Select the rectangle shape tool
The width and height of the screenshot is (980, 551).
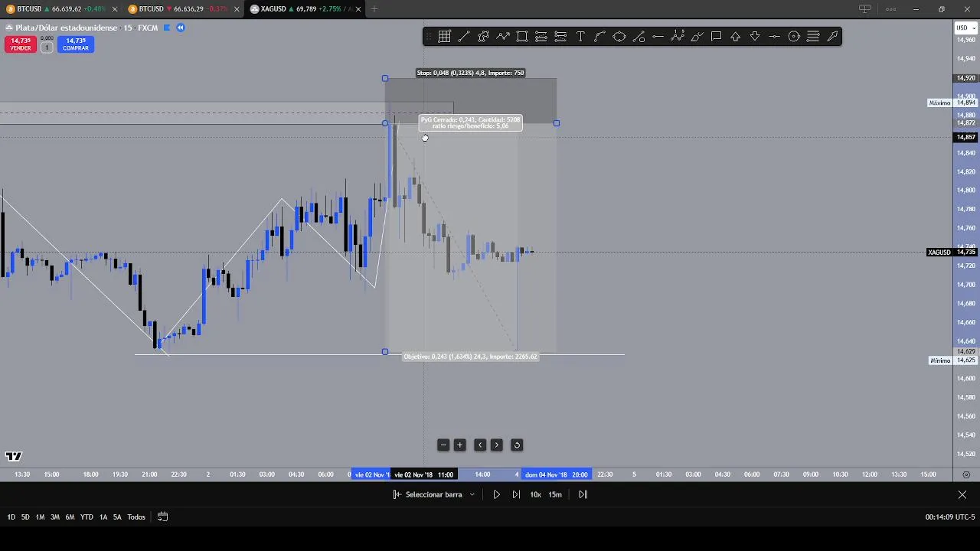tap(522, 36)
